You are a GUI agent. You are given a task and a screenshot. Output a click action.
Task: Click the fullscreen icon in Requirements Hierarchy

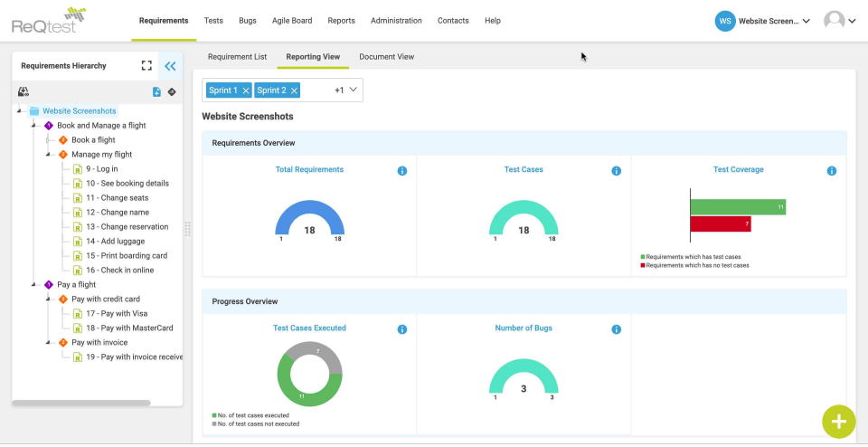(x=146, y=66)
